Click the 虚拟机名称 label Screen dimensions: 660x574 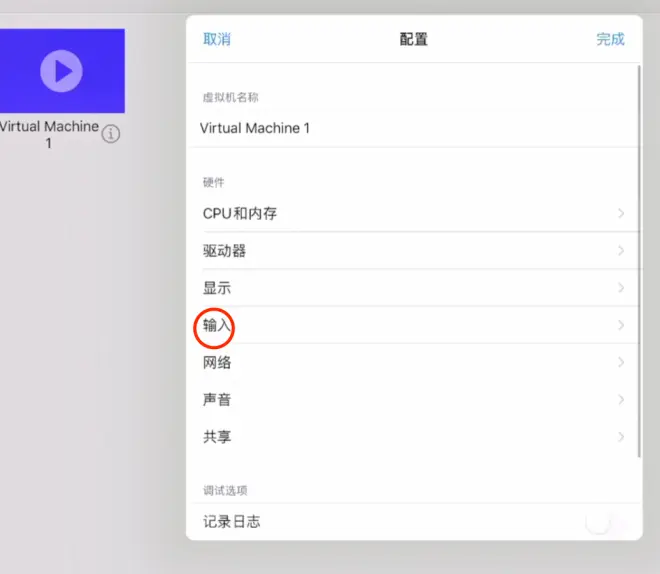(231, 98)
